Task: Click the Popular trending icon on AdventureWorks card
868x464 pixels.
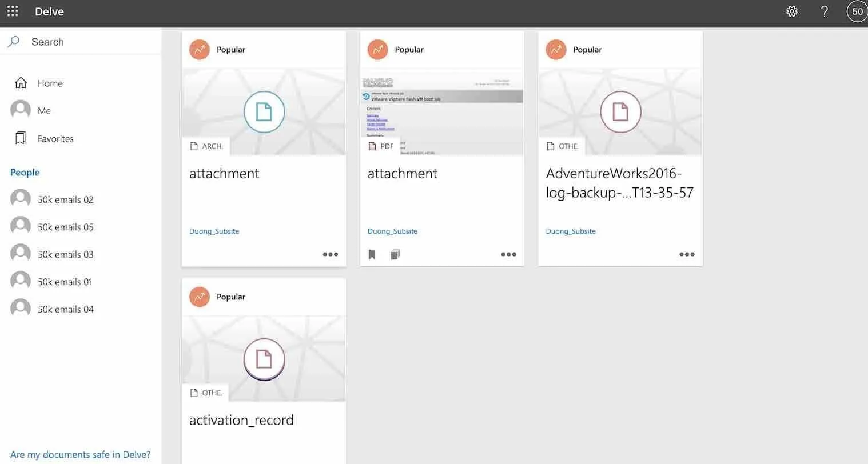Action: pyautogui.click(x=556, y=50)
